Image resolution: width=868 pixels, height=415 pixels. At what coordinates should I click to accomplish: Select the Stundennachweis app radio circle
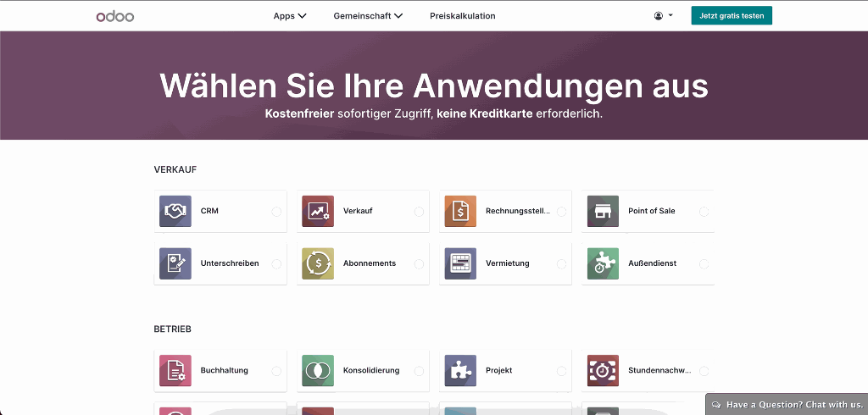click(704, 371)
